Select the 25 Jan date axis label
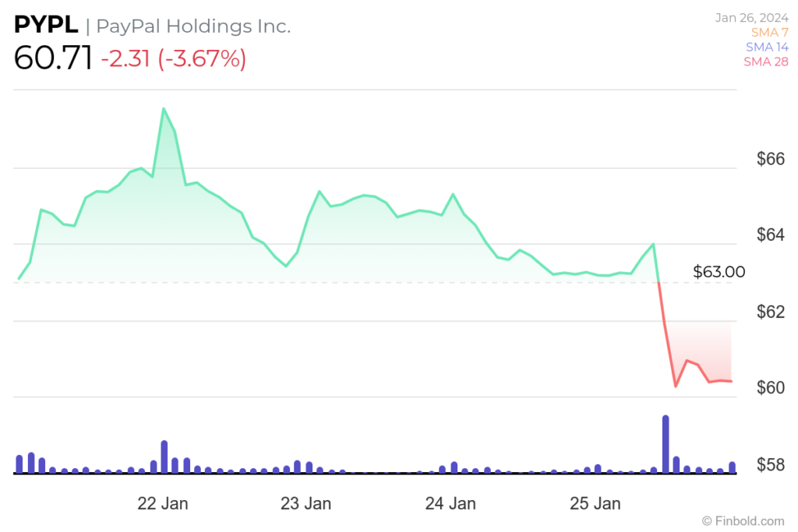The image size is (798, 532). pos(595,503)
